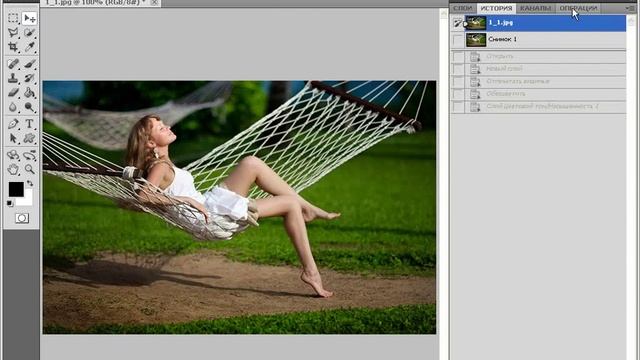
Task: Select the Zoom magnifier tool
Action: pyautogui.click(x=29, y=169)
